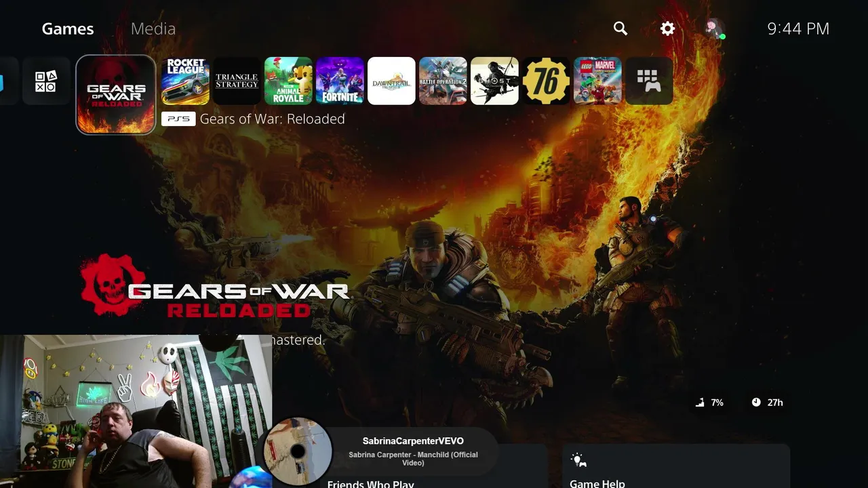Select the Fortnite game tile
Screen dimensions: 868x488
pyautogui.click(x=340, y=81)
